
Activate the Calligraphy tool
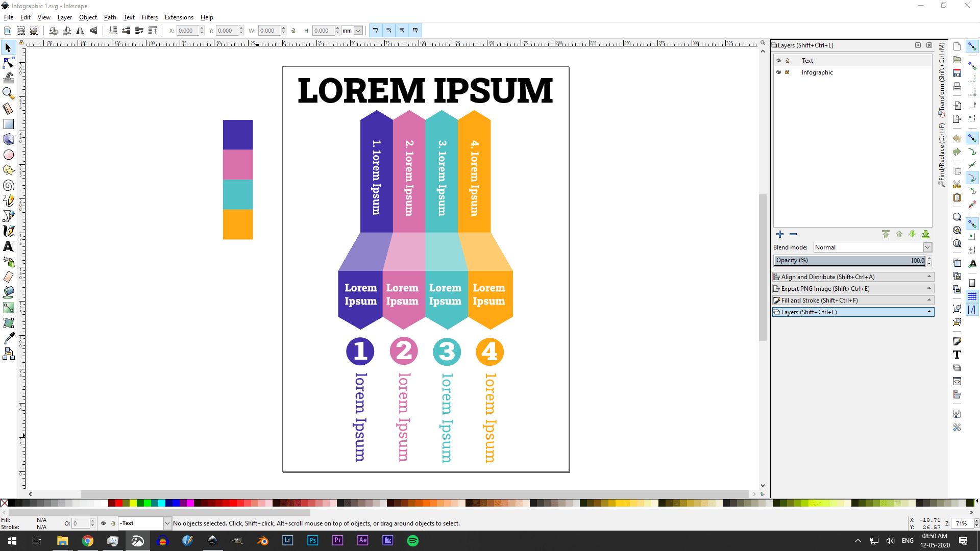(8, 231)
